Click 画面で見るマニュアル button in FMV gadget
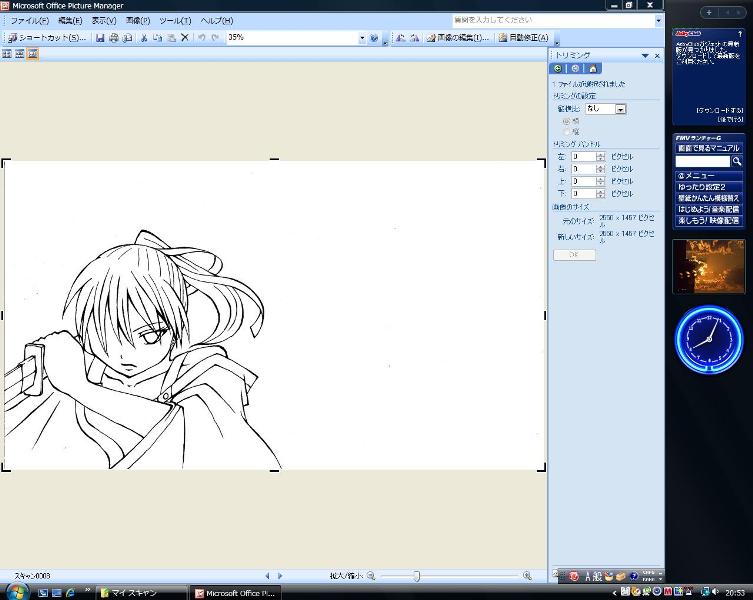753x600 pixels. pyautogui.click(x=708, y=148)
